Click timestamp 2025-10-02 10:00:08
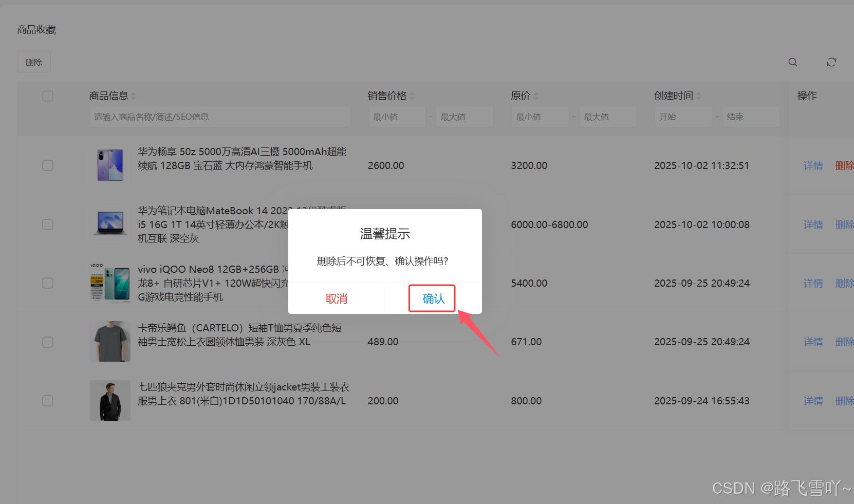 702,225
